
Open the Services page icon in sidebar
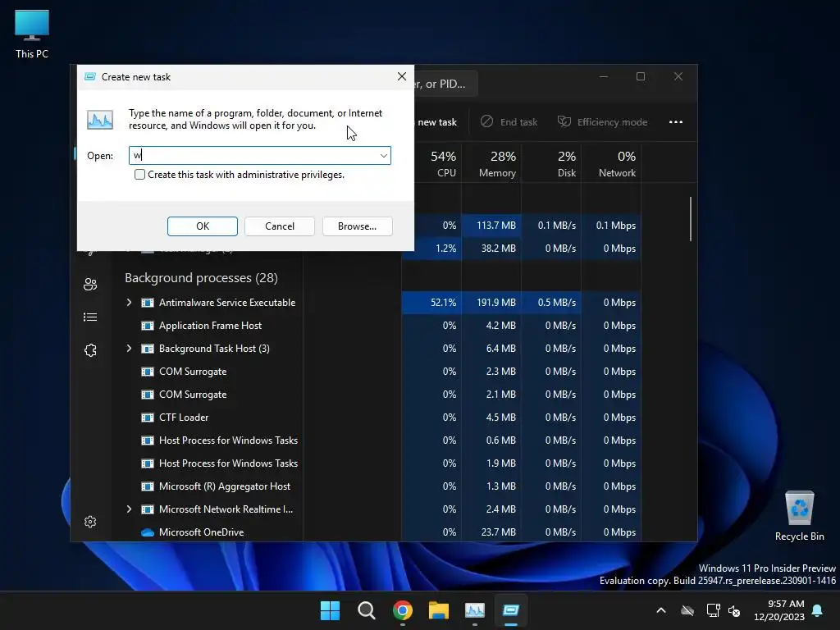coord(90,350)
